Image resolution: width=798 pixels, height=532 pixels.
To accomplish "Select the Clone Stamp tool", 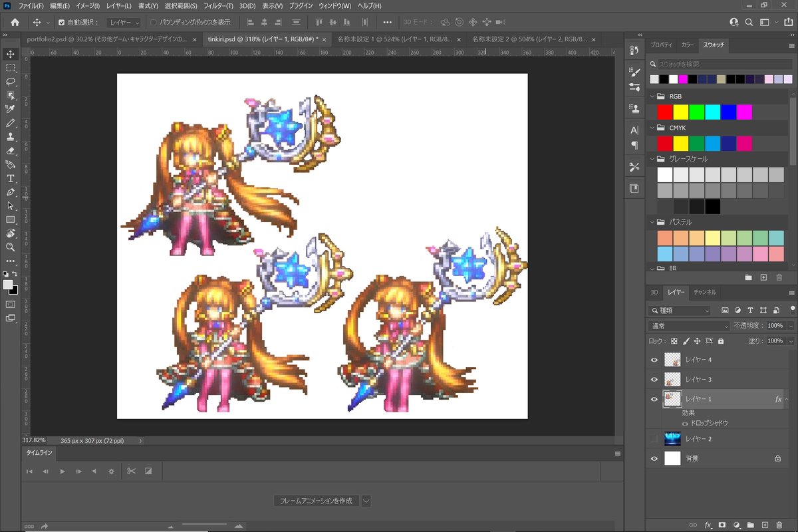I will click(x=11, y=137).
